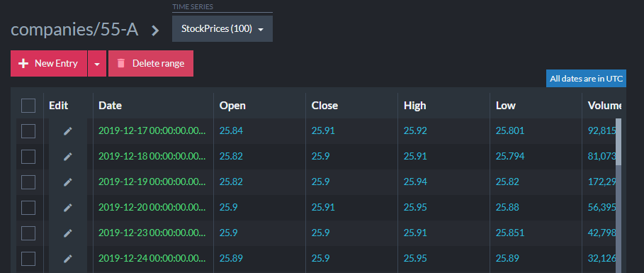Viewport: 644px width, 273px height.
Task: Click the table's vertical scrollbar thumb
Action: point(618,142)
